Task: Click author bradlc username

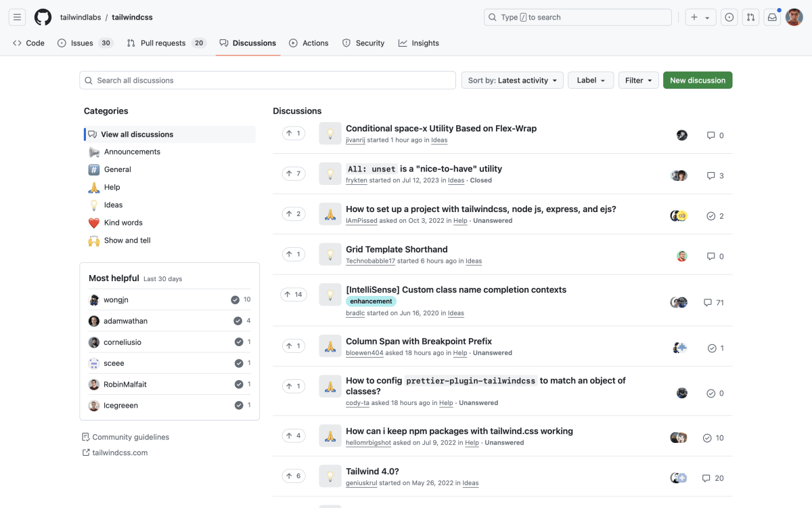Action: click(355, 313)
